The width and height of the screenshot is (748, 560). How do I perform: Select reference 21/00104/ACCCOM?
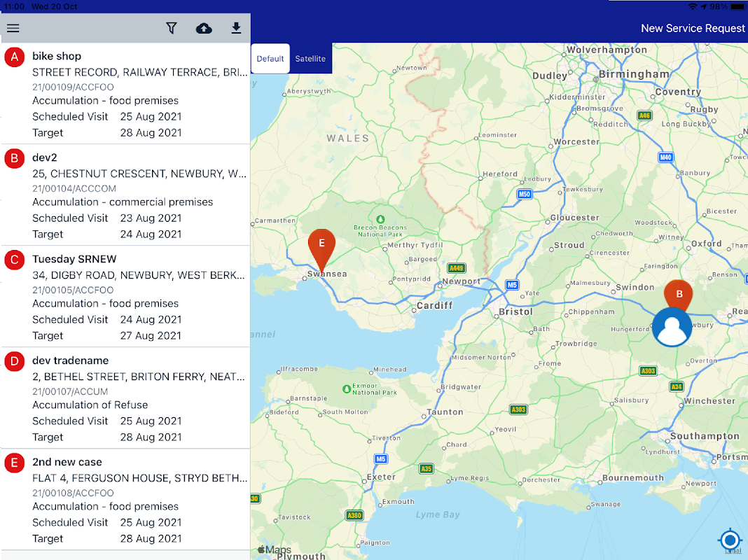pos(74,189)
